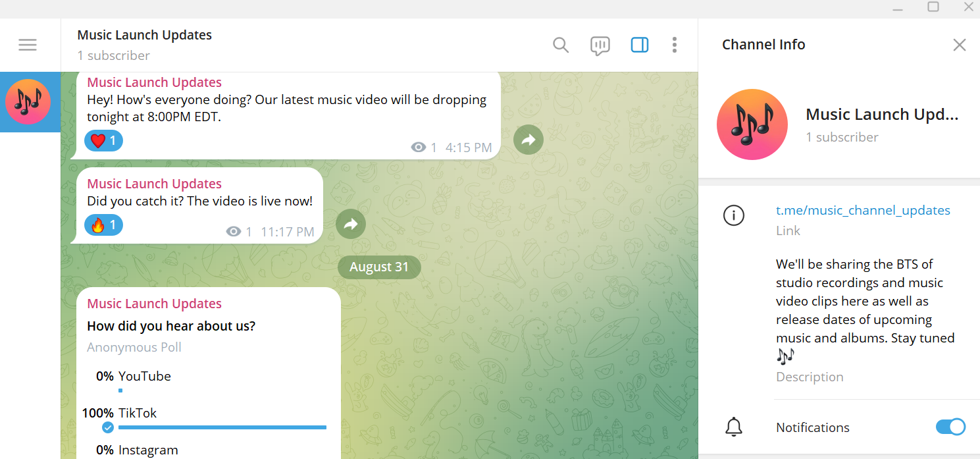980x459 pixels.
Task: Select the YouTube poll option
Action: point(145,375)
